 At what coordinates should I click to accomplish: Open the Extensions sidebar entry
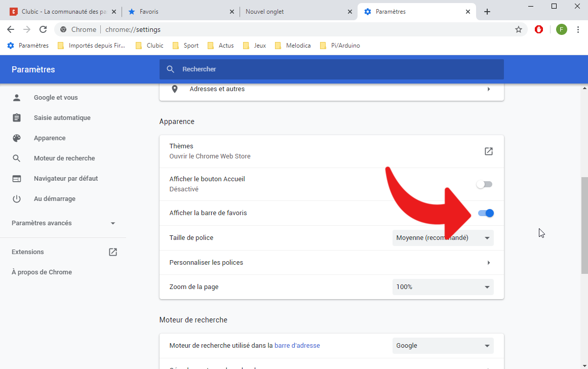[28, 252]
